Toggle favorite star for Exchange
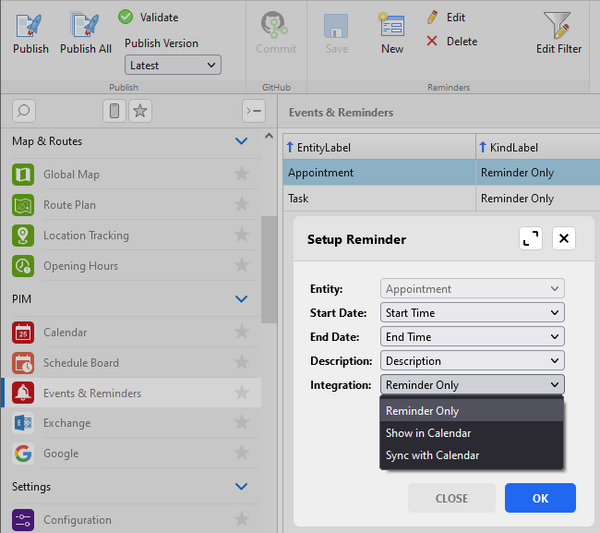 point(241,423)
